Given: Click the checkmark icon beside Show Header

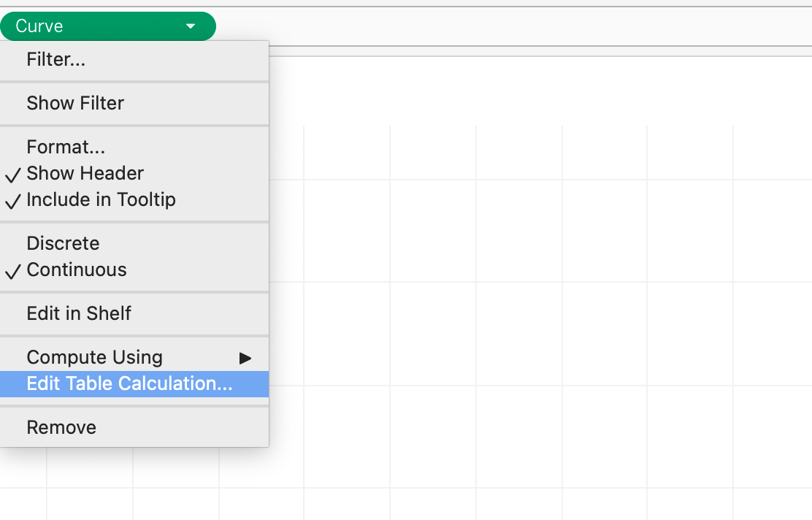Looking at the screenshot, I should click(x=13, y=175).
